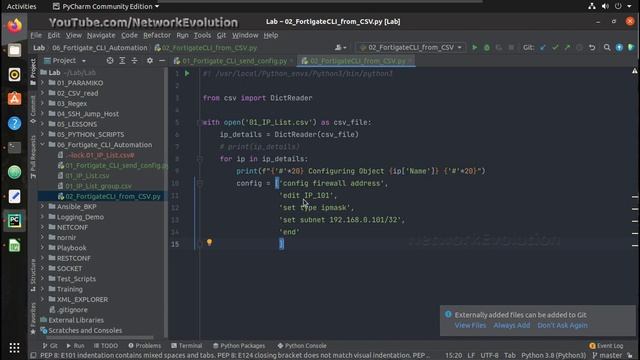
Task: Click the rollback undo arrow icon
Action: pos(592,48)
